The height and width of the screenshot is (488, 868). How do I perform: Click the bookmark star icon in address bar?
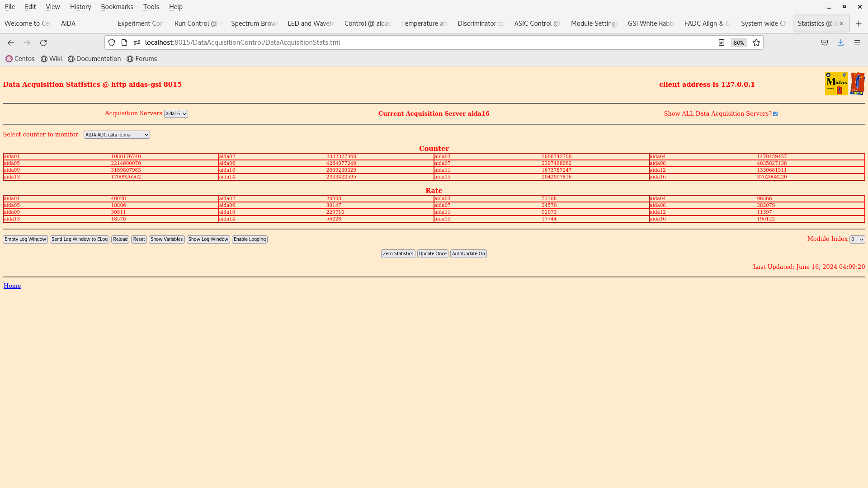[756, 42]
